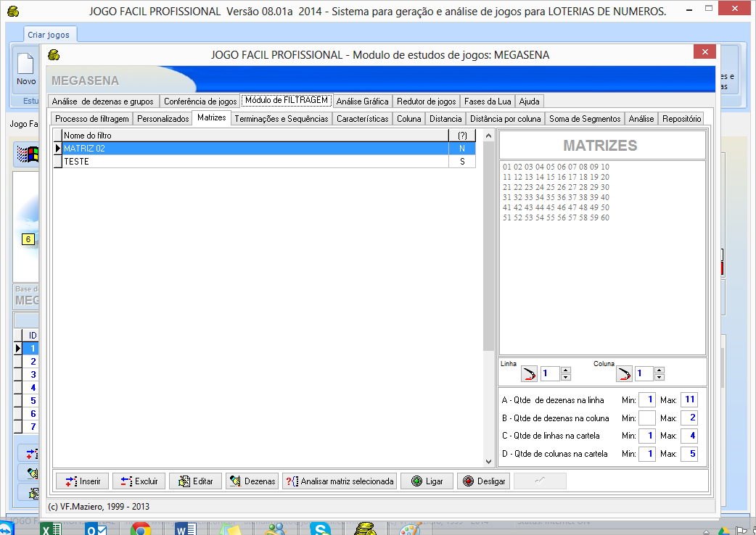756x535 pixels.
Task: Turn off the filter with Desligar
Action: point(484,481)
